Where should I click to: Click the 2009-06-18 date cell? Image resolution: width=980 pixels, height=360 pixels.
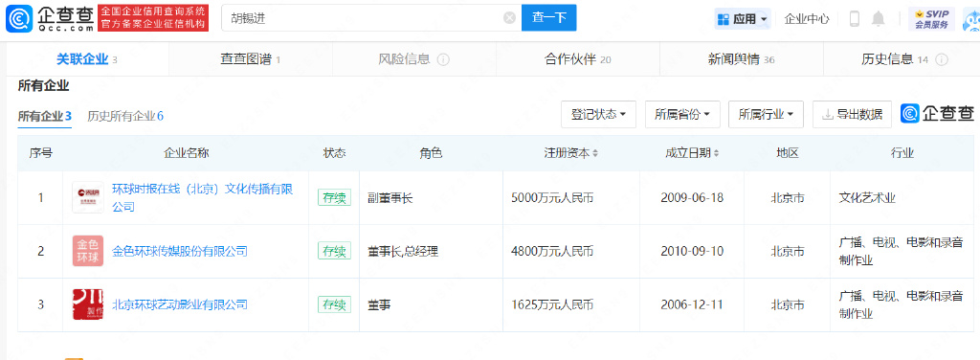[692, 198]
